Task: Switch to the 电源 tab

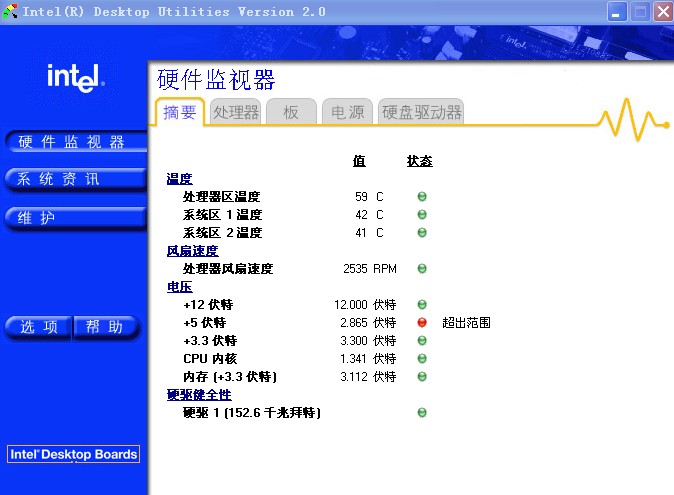Action: tap(347, 112)
